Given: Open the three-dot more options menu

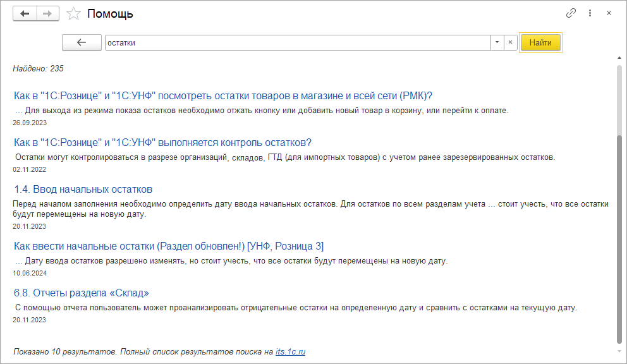Looking at the screenshot, I should pyautogui.click(x=590, y=13).
